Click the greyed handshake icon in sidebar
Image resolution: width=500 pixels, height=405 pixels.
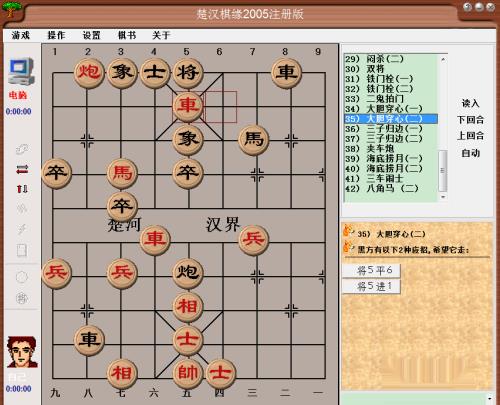pyautogui.click(x=22, y=149)
